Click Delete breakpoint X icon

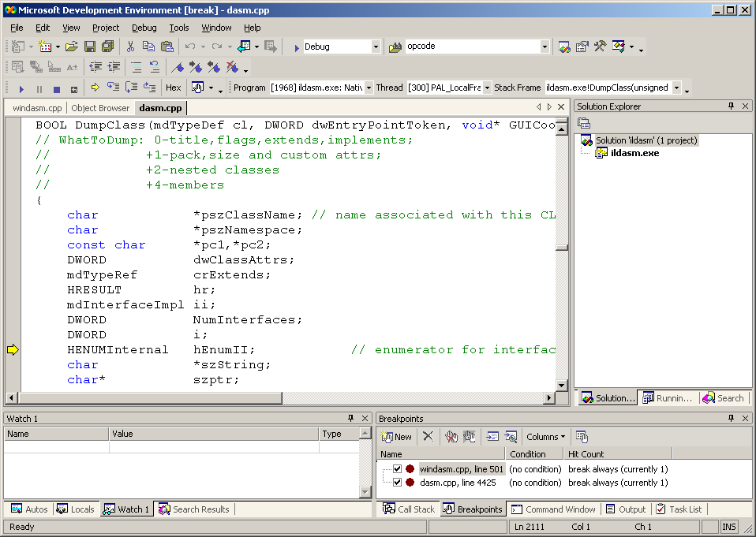point(428,436)
